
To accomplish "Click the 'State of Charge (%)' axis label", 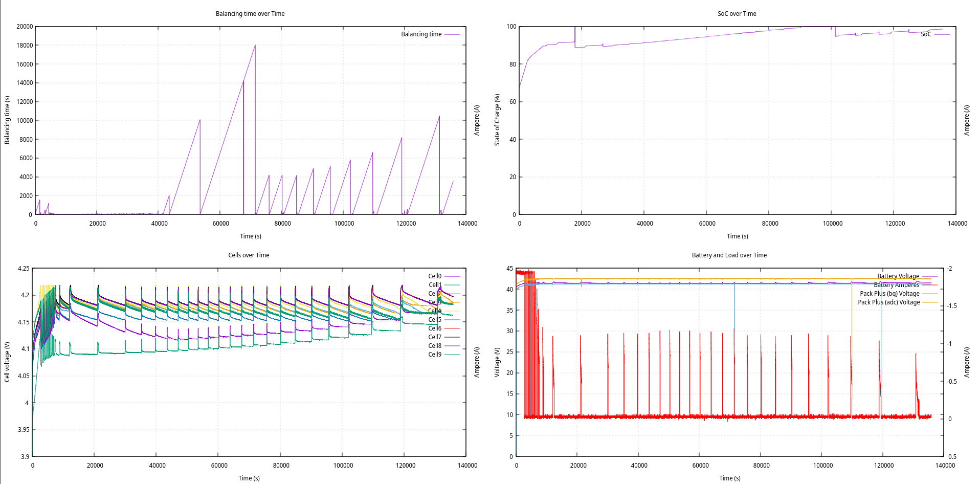I will point(497,120).
